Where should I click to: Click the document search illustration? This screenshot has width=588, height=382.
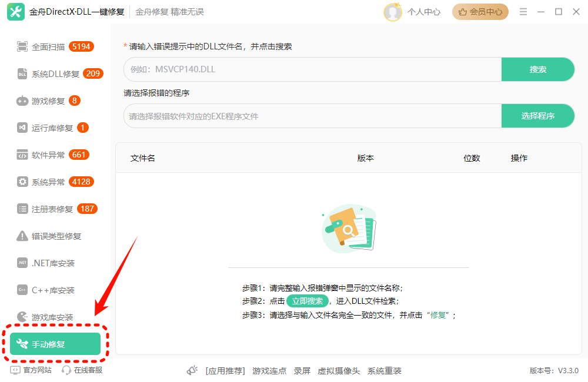(x=349, y=228)
